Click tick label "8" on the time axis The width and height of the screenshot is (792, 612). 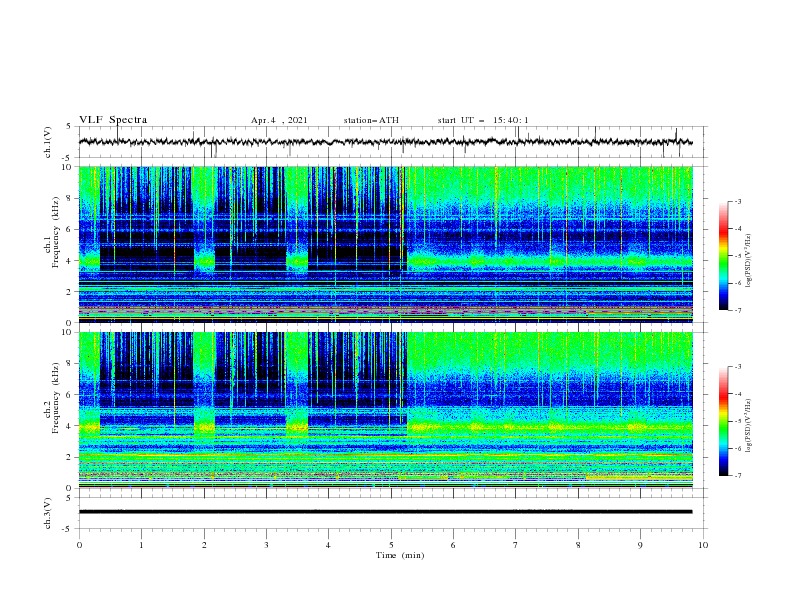pos(578,545)
